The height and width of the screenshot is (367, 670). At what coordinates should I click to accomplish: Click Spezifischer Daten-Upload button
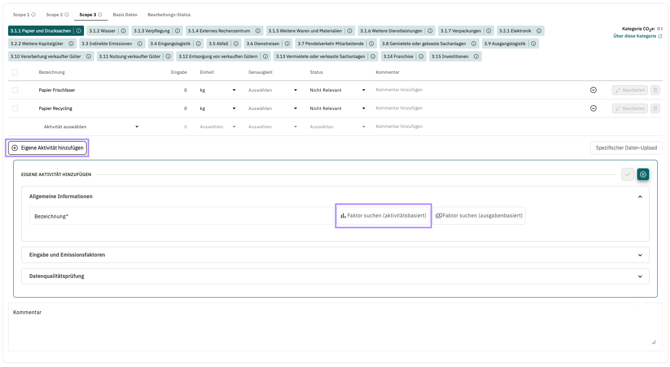pos(626,148)
